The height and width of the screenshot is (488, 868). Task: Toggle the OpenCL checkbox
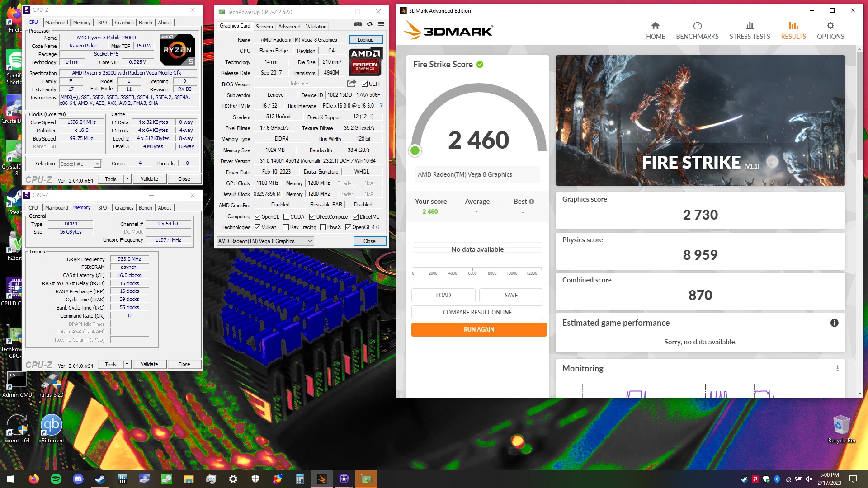(257, 217)
